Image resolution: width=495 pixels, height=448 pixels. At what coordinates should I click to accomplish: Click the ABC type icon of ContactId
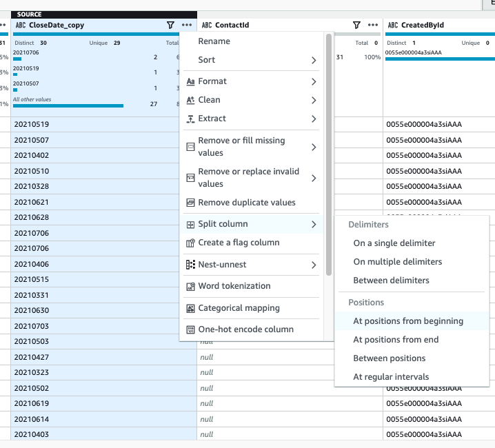click(207, 25)
